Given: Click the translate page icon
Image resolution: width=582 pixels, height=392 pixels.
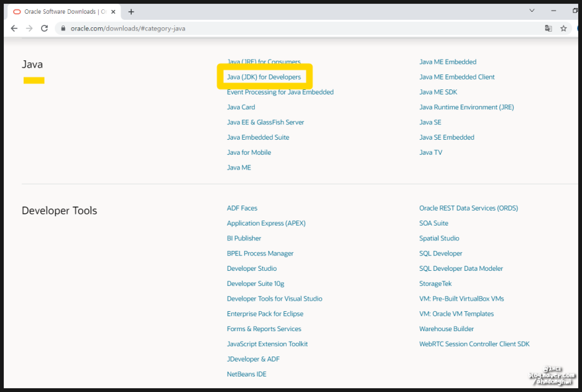Looking at the screenshot, I should tap(548, 29).
